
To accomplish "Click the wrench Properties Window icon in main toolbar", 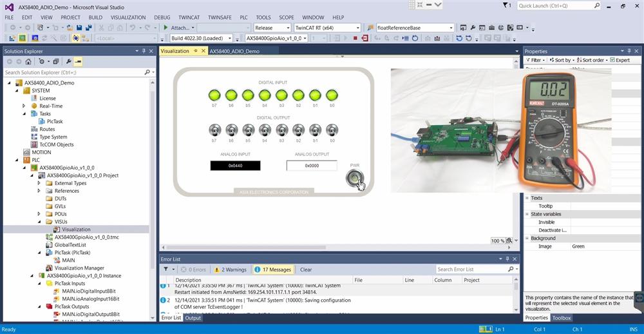I will (x=473, y=28).
